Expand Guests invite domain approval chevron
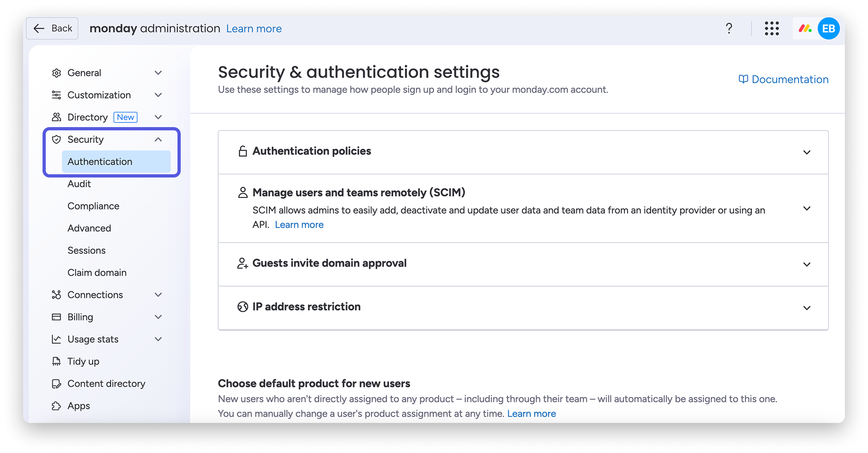The image size is (868, 453). point(807,264)
